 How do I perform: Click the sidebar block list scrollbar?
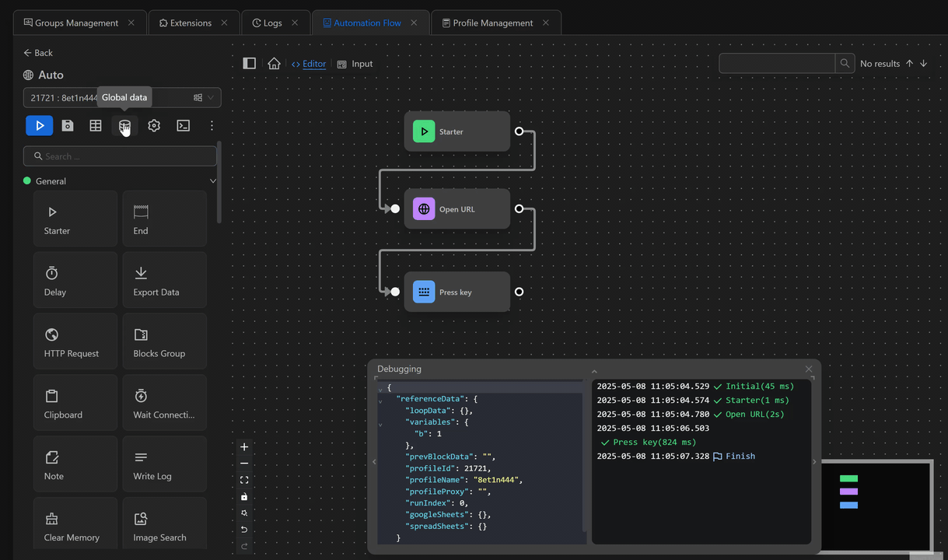click(x=219, y=183)
